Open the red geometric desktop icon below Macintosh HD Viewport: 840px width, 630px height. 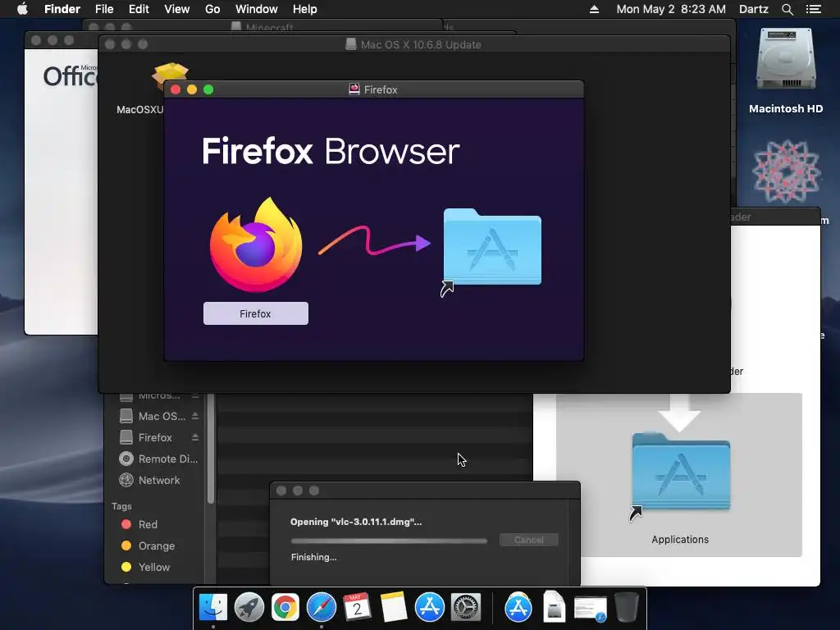click(786, 171)
